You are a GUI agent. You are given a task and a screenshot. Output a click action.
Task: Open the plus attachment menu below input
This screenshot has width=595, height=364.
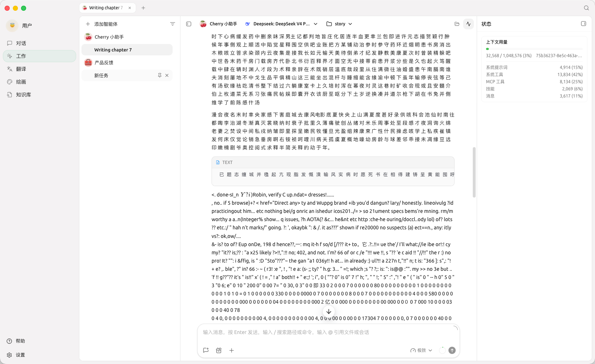(232, 350)
